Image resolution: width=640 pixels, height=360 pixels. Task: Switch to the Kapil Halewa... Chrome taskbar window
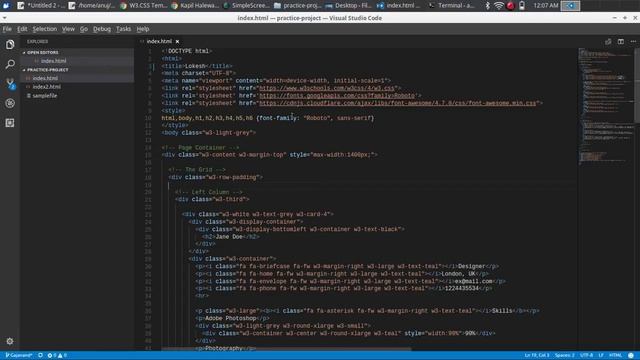point(195,5)
